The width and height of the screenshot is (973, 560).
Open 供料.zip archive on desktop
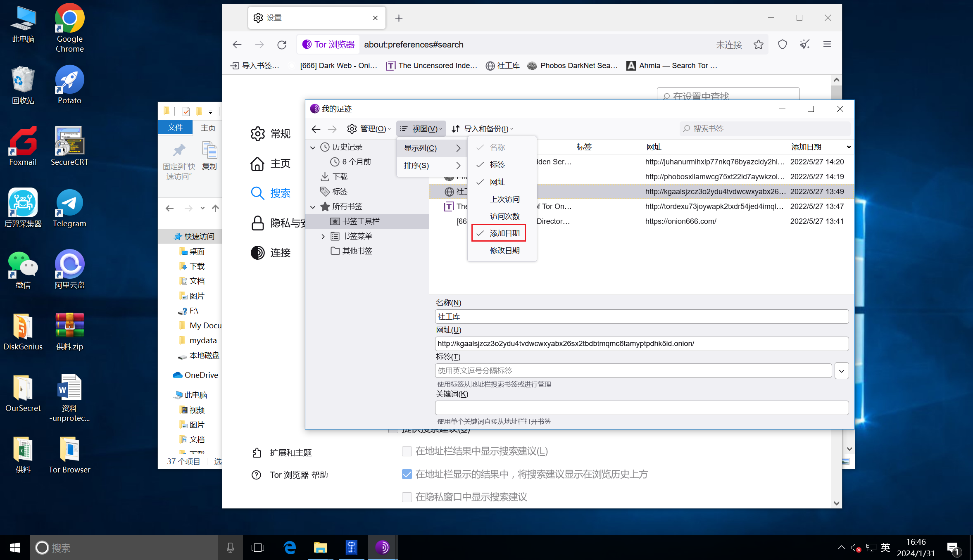[69, 331]
